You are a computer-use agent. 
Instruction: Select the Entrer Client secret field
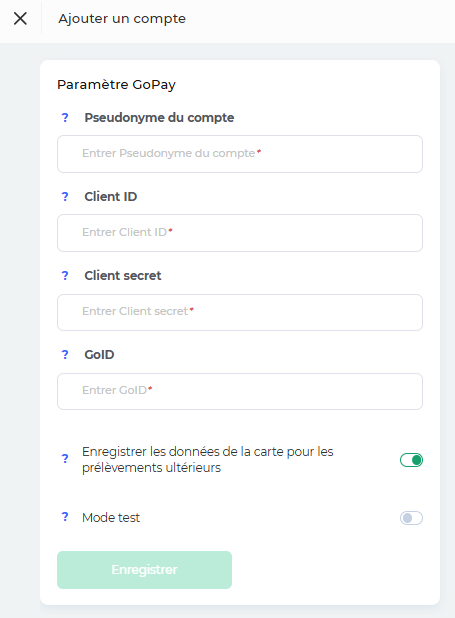click(240, 312)
